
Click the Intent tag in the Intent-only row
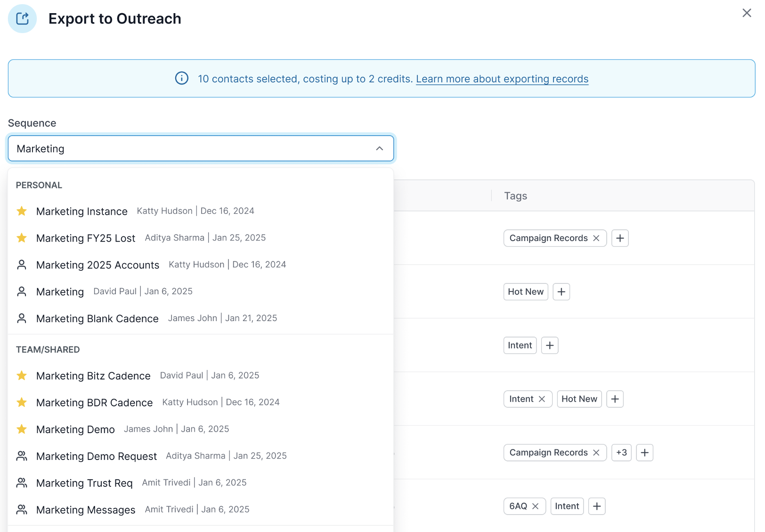click(x=520, y=346)
